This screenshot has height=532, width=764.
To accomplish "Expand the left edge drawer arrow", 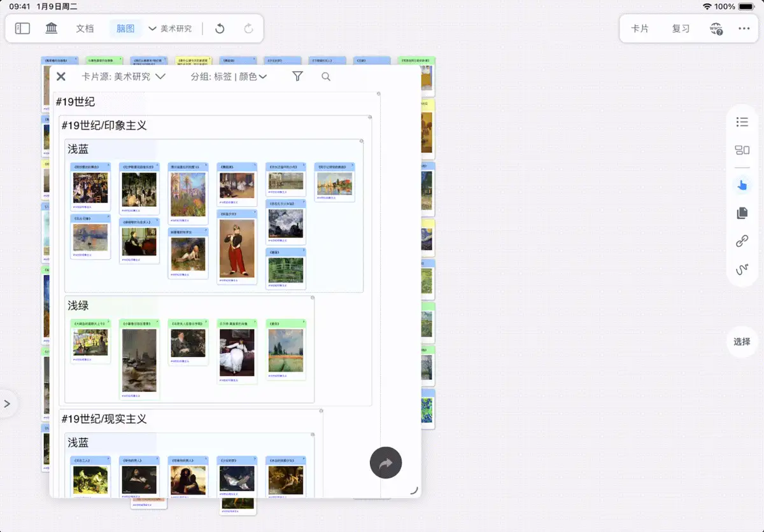I will coord(7,403).
